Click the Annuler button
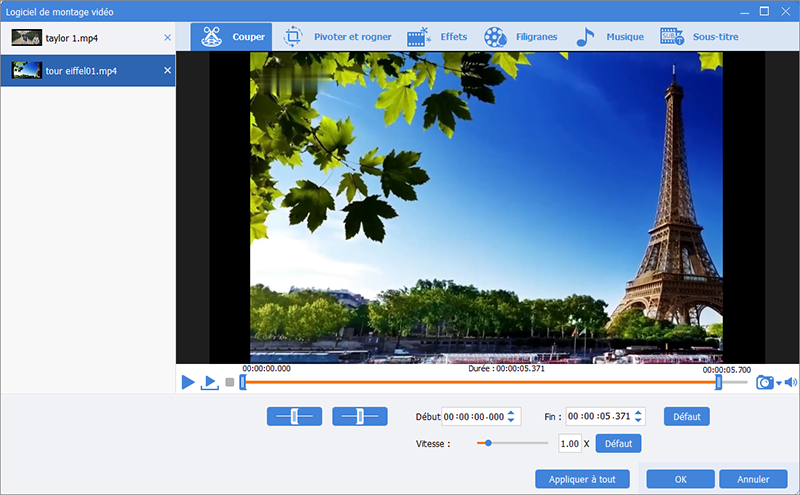Screen dimensions: 800x495 pyautogui.click(x=753, y=479)
